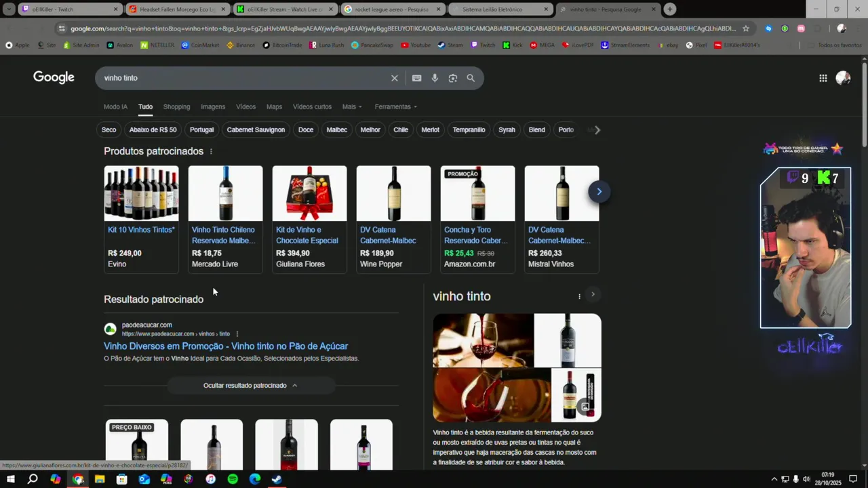Switch to Sistema Leilão Eletrônico browser tab

500,9
